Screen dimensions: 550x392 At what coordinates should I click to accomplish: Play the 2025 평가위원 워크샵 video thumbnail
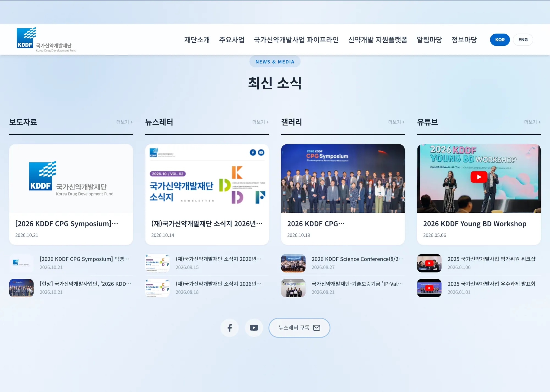(x=429, y=263)
